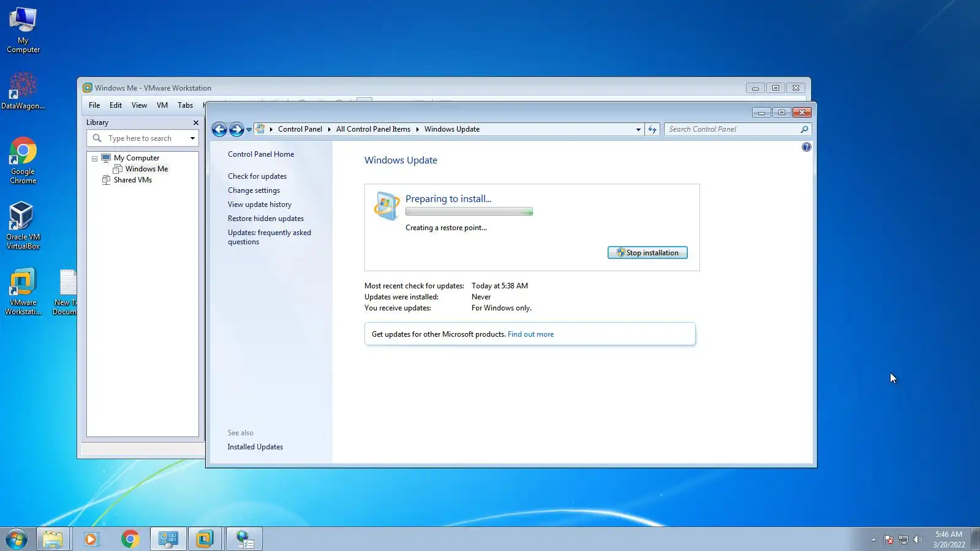980x551 pixels.
Task: Open the breadcrumb arrow after All Control Panel Items
Action: tap(417, 129)
